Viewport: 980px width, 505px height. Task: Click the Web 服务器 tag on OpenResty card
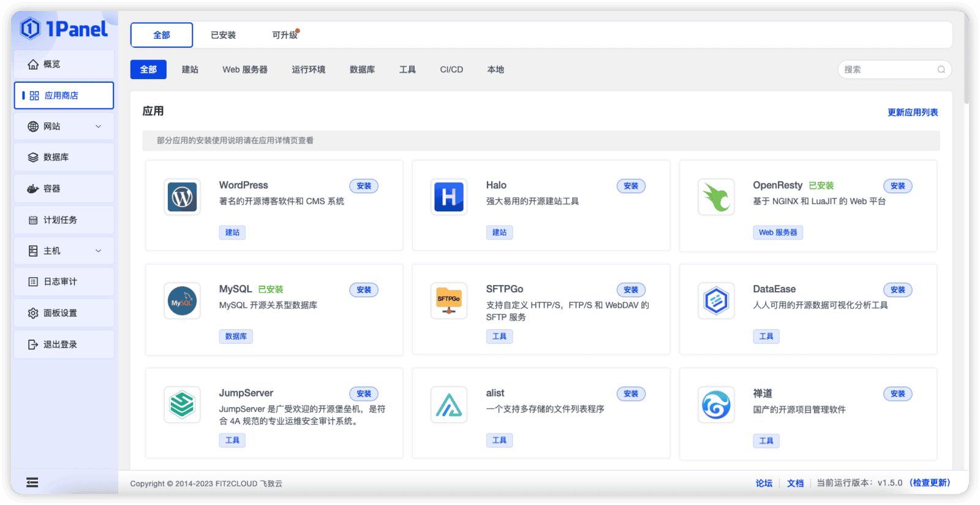778,232
